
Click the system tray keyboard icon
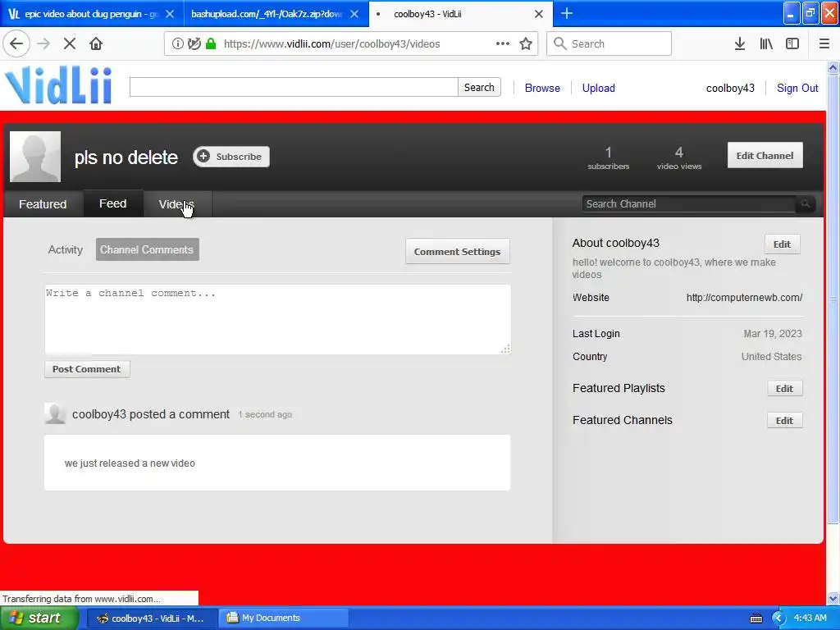pos(756,619)
